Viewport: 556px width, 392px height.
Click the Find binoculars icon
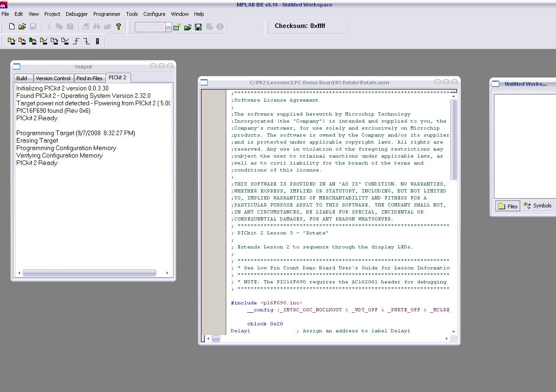(x=97, y=27)
